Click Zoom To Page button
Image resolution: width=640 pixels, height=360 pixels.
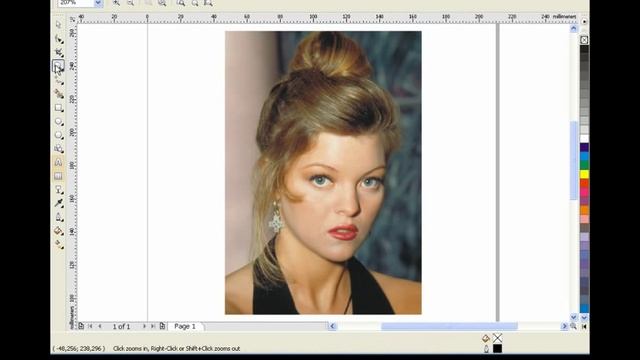click(x=180, y=3)
